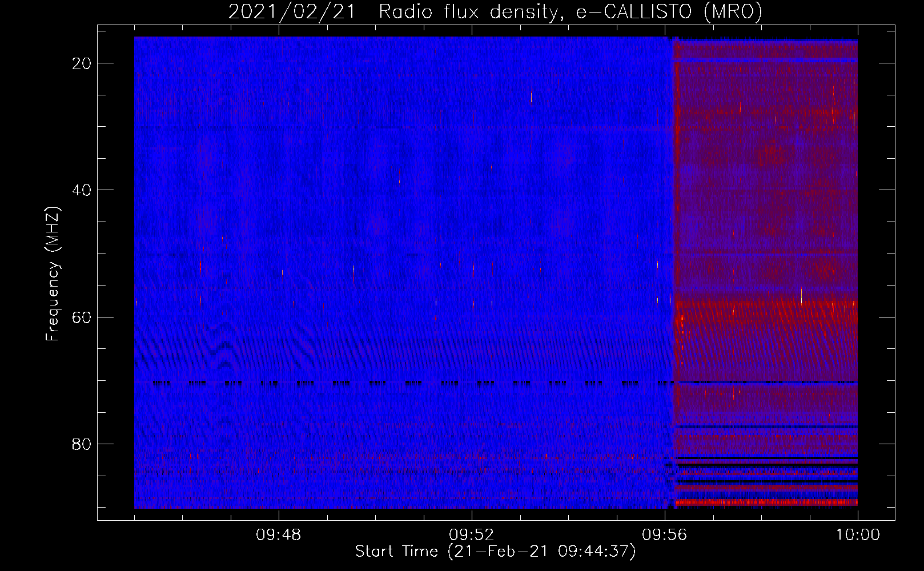Click the 10:00 time tick label
The image size is (924, 571).
coord(858,535)
